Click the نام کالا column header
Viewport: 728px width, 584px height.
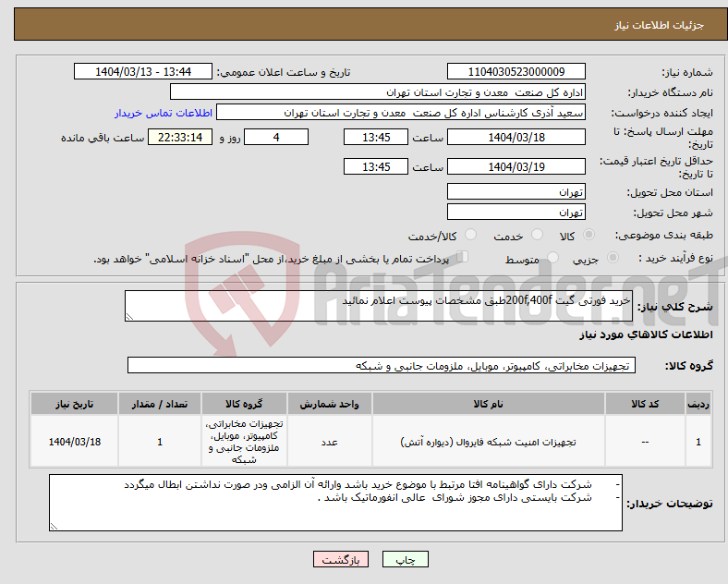(489, 404)
